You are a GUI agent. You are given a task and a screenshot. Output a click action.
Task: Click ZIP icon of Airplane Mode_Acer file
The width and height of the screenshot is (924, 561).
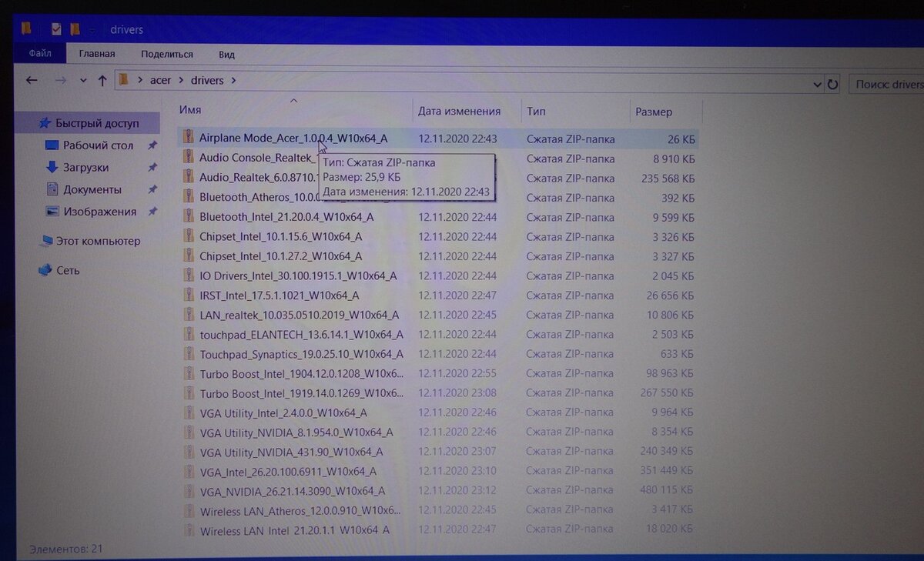tap(188, 137)
